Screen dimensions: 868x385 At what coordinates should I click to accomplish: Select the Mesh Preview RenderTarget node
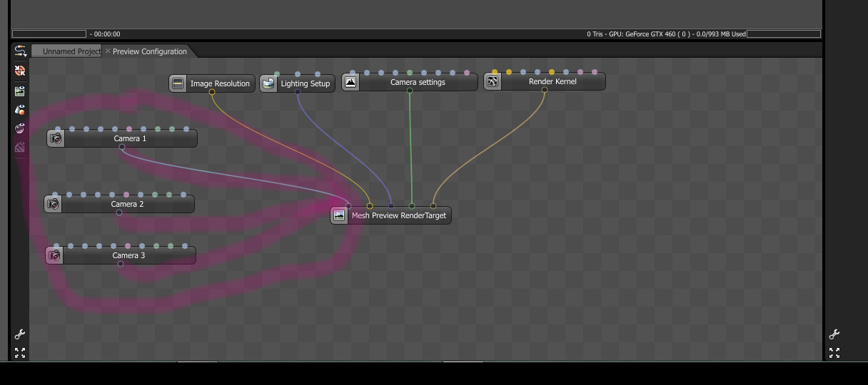pyautogui.click(x=391, y=215)
